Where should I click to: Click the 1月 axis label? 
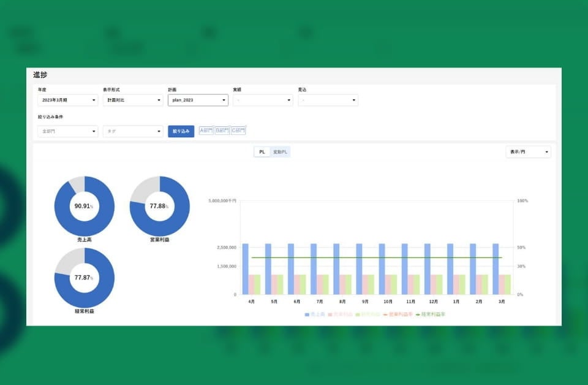click(x=456, y=302)
